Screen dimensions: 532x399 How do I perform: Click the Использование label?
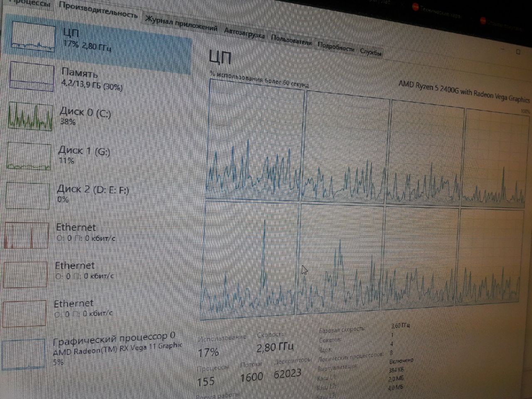pyautogui.click(x=222, y=338)
